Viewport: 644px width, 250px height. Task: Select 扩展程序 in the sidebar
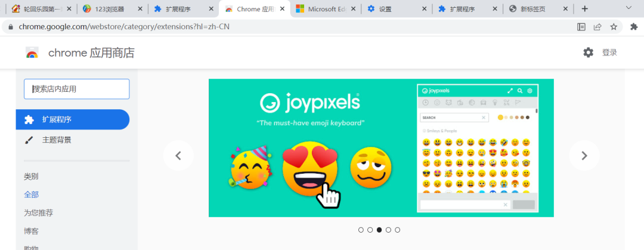(73, 120)
